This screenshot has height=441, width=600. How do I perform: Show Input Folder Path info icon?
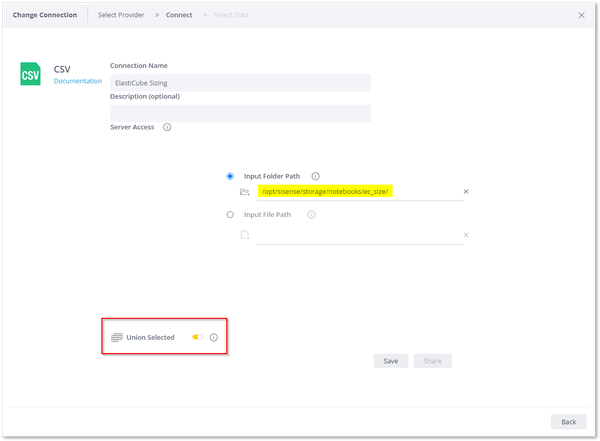315,176
